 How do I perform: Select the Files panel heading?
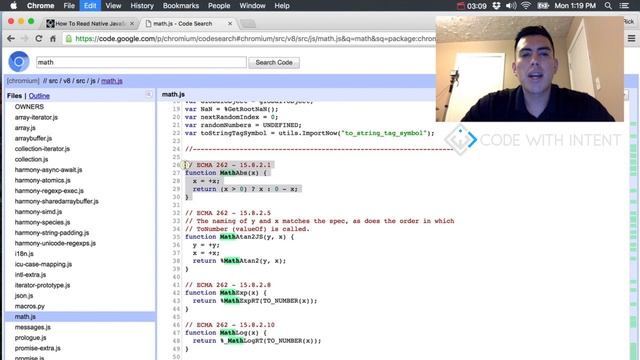[x=14, y=96]
